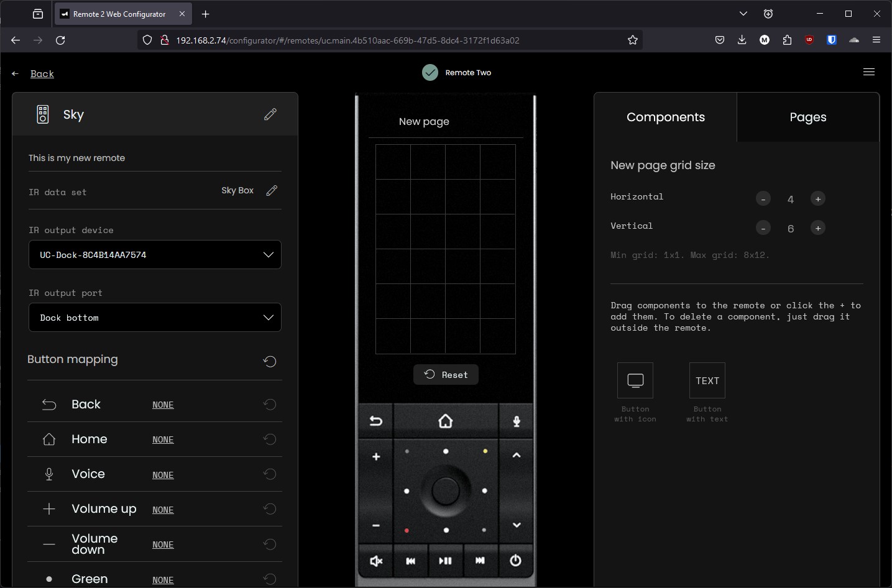Reset all button mappings icon

[270, 361]
